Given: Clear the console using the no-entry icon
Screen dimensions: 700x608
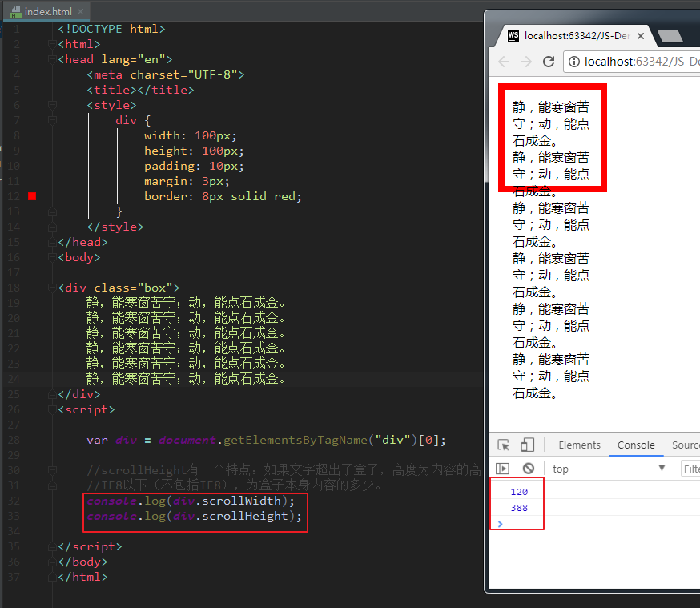Looking at the screenshot, I should (x=527, y=469).
